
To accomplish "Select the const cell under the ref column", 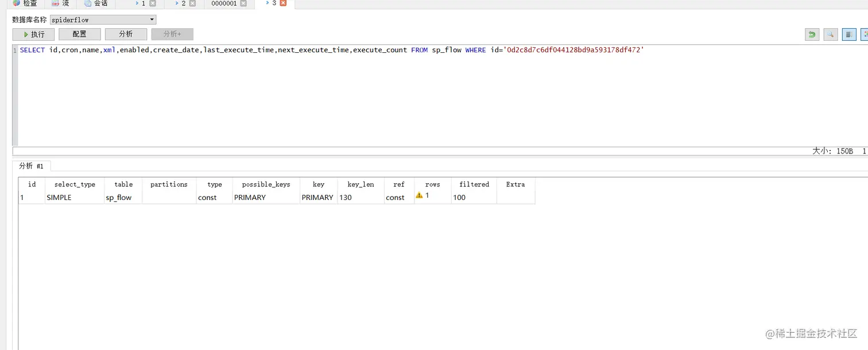I will click(x=399, y=197).
